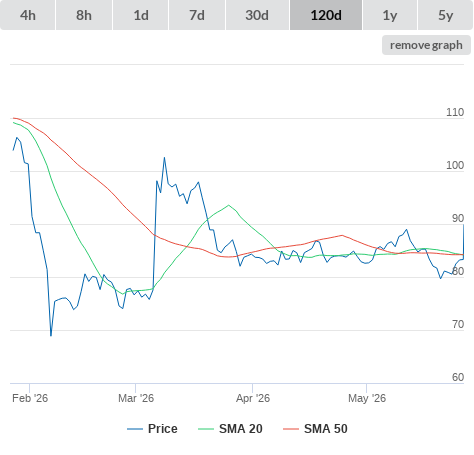This screenshot has width=474, height=455.
Task: Click the red SMA 50 legend marker
Action: pyautogui.click(x=291, y=429)
